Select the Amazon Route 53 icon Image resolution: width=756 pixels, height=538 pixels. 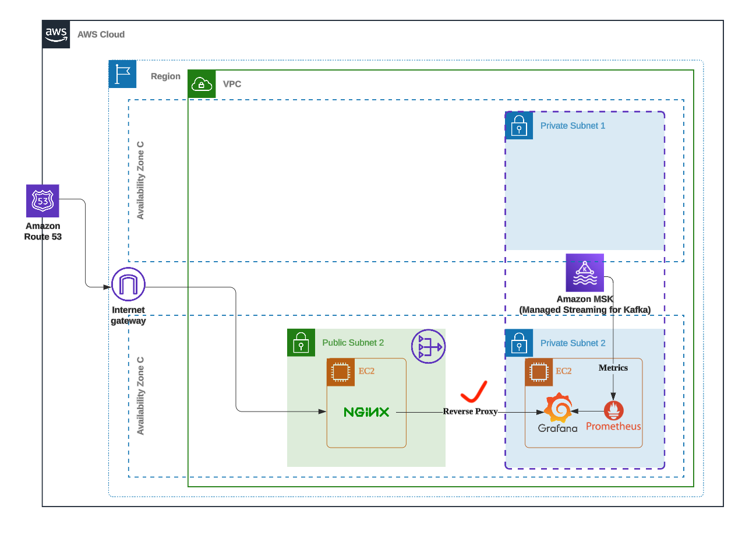(43, 201)
